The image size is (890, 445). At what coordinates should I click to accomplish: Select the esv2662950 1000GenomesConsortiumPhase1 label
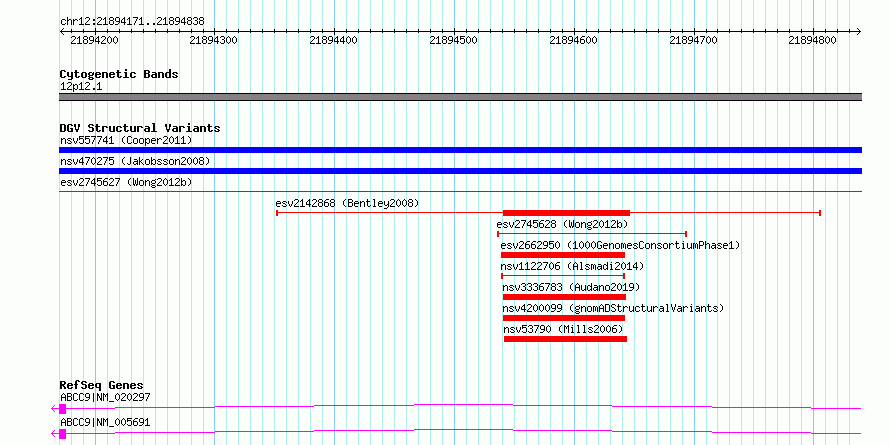pos(620,245)
